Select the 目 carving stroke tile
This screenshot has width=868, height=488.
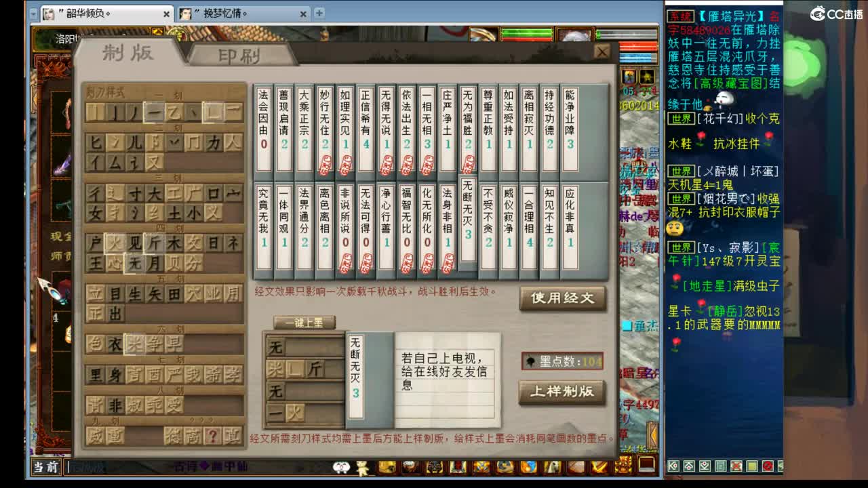point(115,293)
